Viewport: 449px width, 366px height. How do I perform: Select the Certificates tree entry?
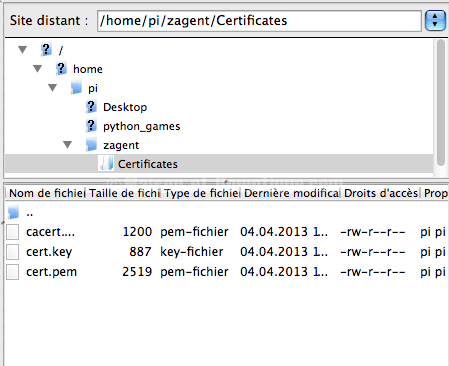coord(148,164)
